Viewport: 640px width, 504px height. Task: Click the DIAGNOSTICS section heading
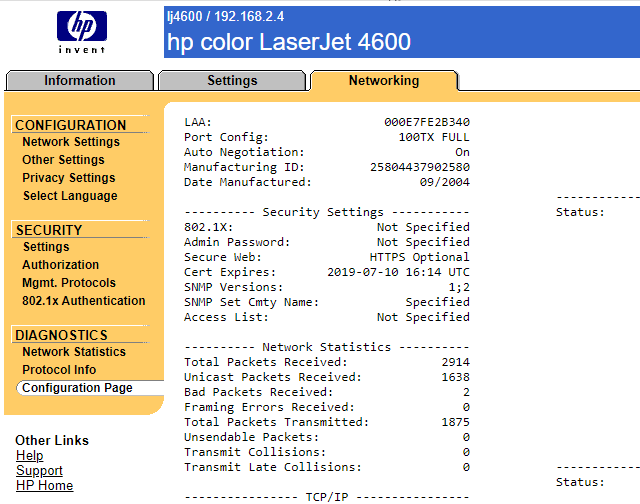(x=61, y=335)
